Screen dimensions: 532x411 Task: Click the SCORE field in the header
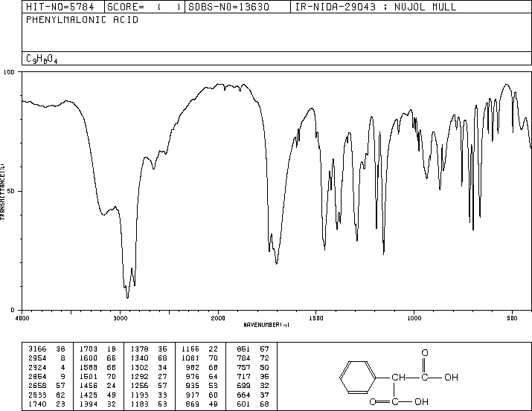click(x=144, y=7)
